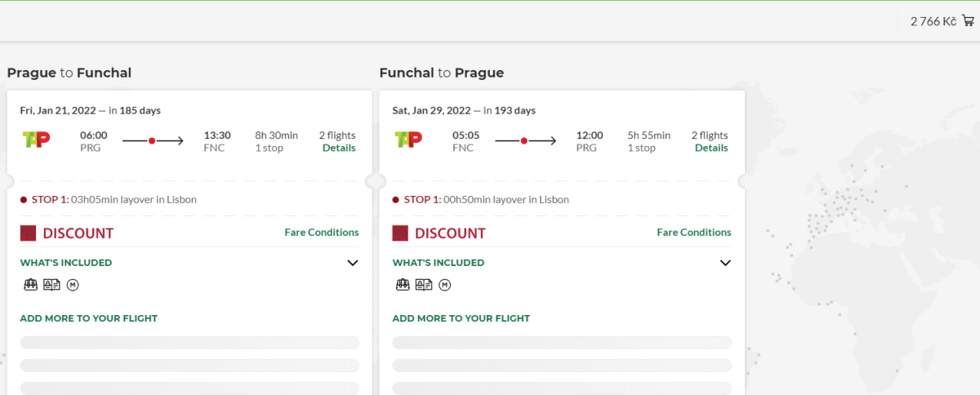The image size is (980, 395).
Task: Click the booklet icon in return included items
Action: (424, 285)
